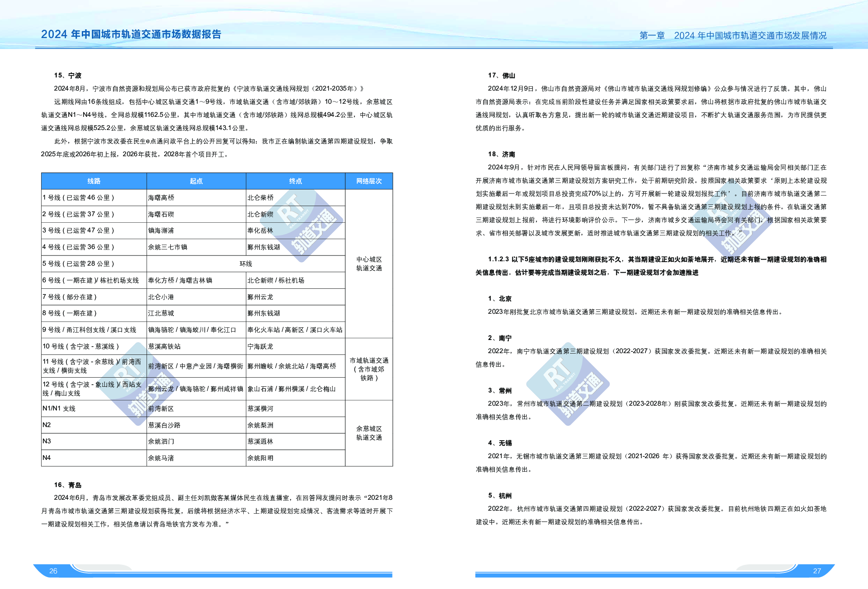868x589 pixels.
Task: Select row label 'N4'
Action: click(x=47, y=457)
